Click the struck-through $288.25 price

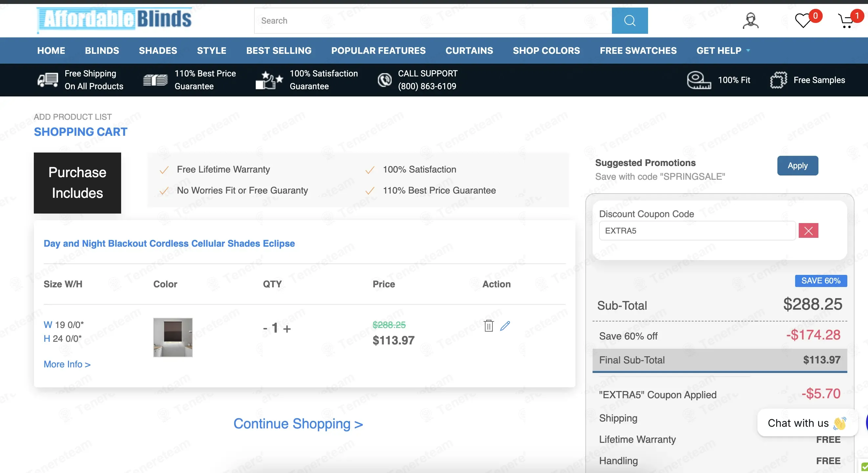(389, 325)
